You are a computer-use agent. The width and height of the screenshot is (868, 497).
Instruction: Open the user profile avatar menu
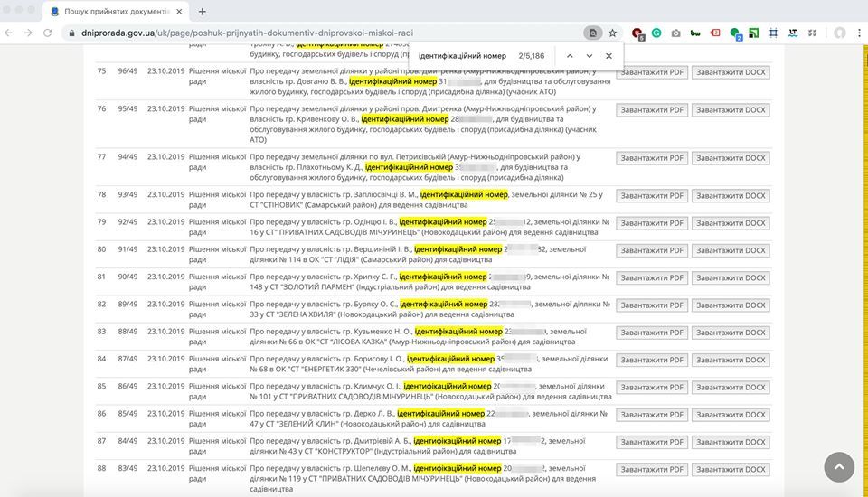click(839, 33)
